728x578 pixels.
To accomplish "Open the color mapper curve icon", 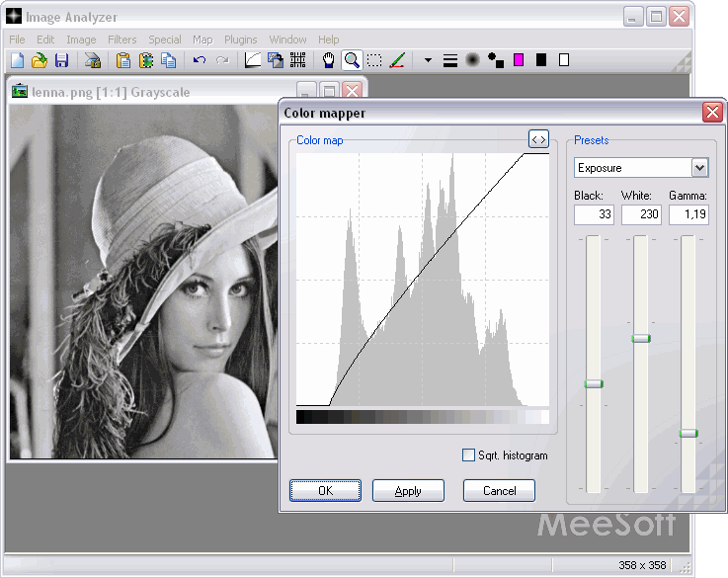I will click(x=253, y=60).
